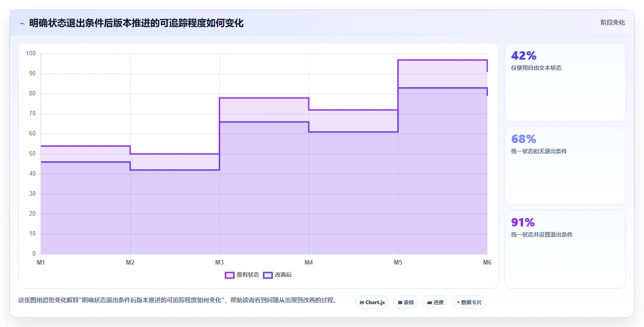Click the description text below chart
Screen dimensions: 644x327
[177, 300]
